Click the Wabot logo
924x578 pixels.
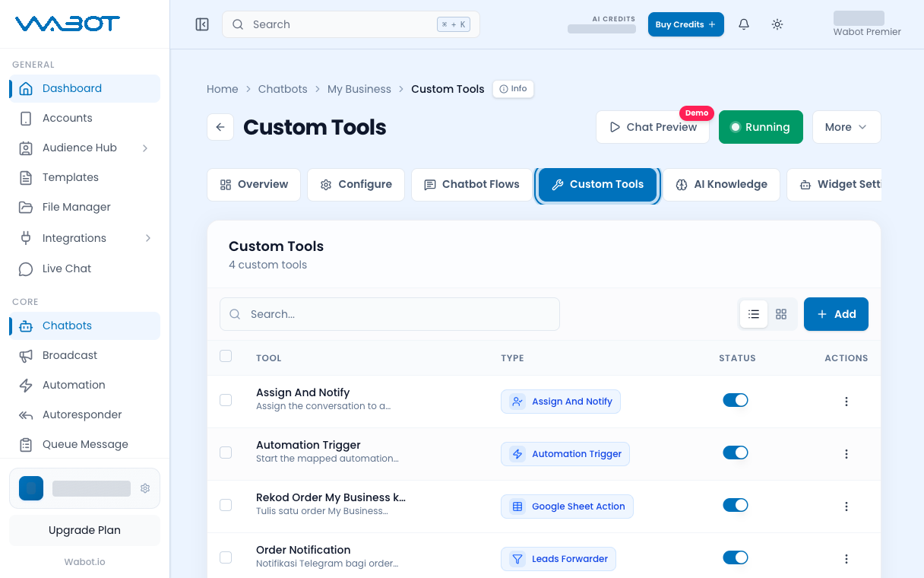point(67,24)
